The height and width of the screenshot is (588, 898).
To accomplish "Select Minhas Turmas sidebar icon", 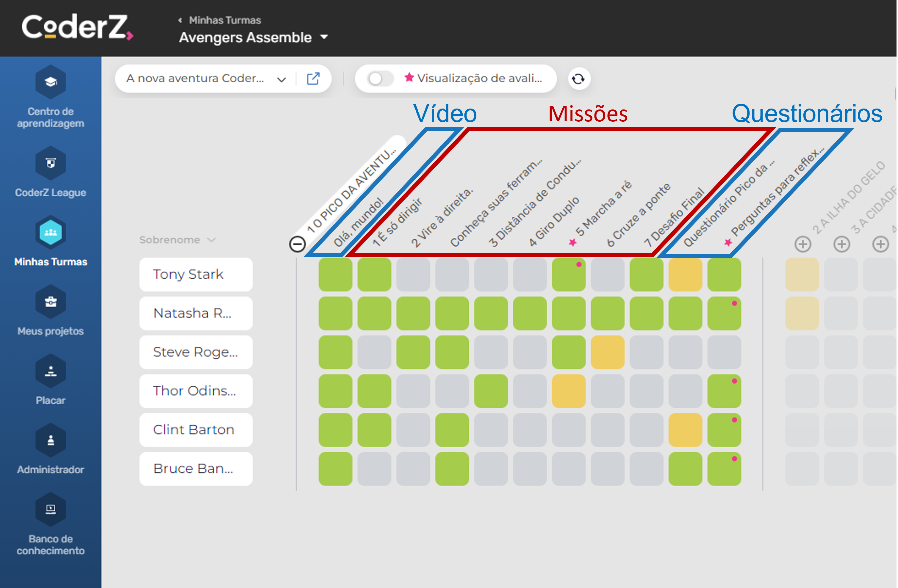I will click(51, 233).
